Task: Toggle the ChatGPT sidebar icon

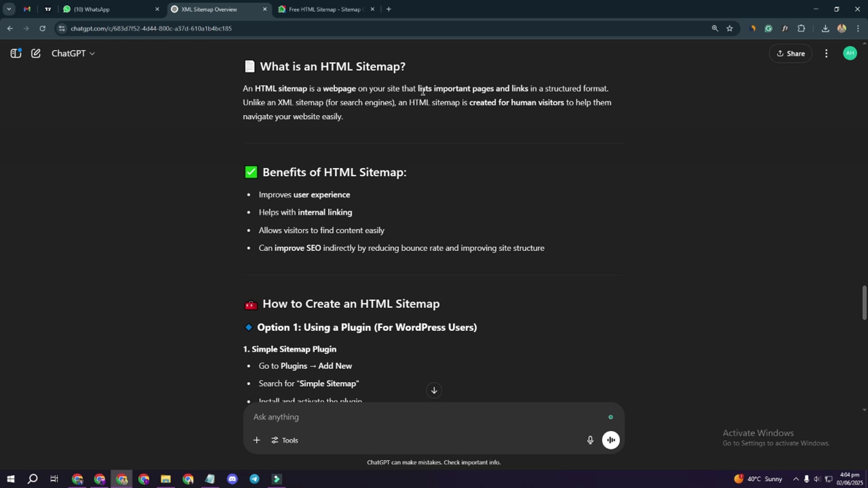Action: click(16, 53)
